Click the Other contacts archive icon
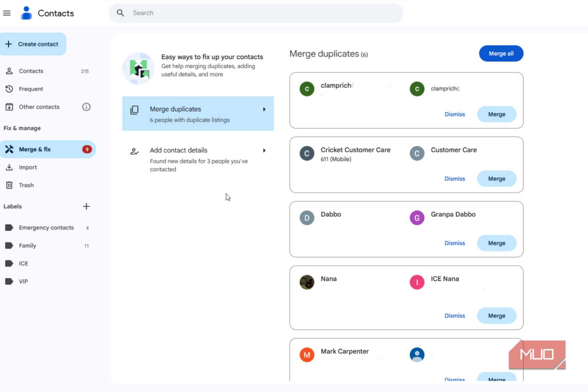The width and height of the screenshot is (588, 392). pos(9,107)
